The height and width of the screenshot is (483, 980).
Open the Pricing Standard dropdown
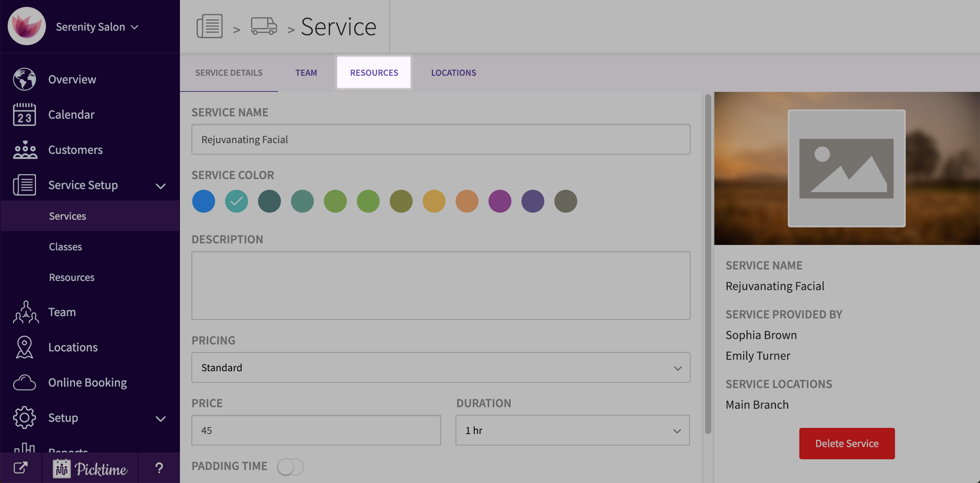441,367
